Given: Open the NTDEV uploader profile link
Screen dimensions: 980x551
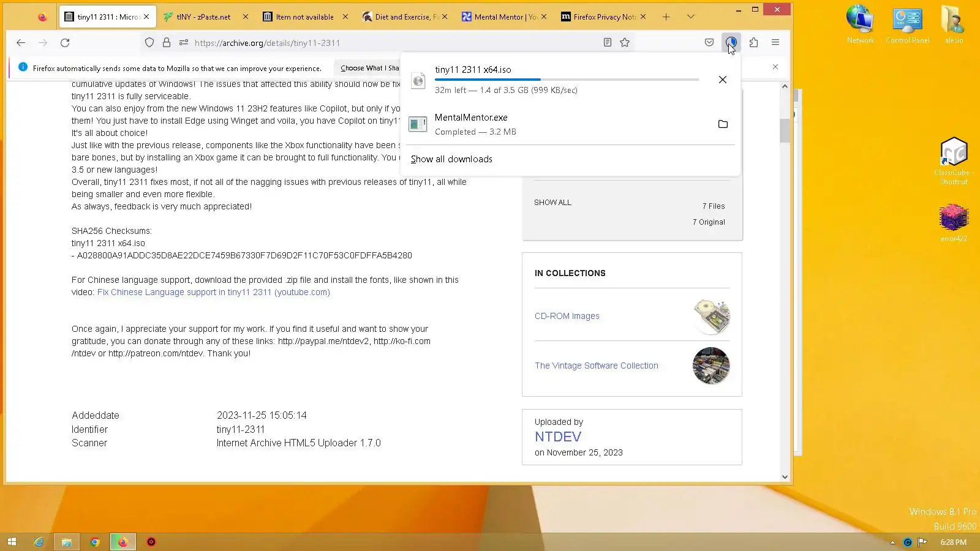Looking at the screenshot, I should click(558, 437).
